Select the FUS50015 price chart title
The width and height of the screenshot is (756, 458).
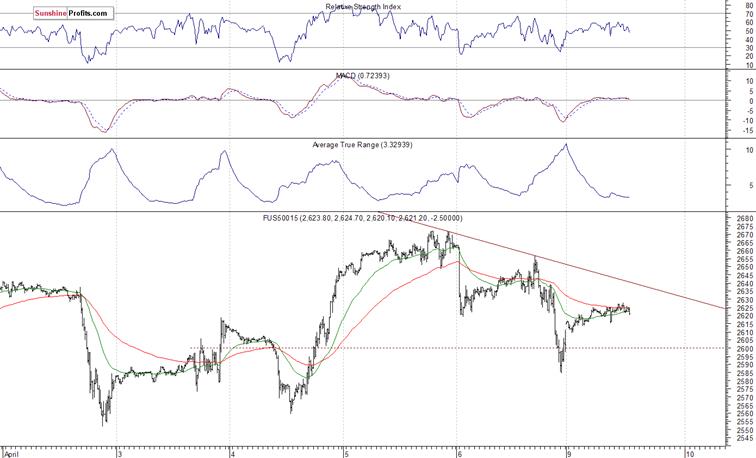click(x=363, y=218)
